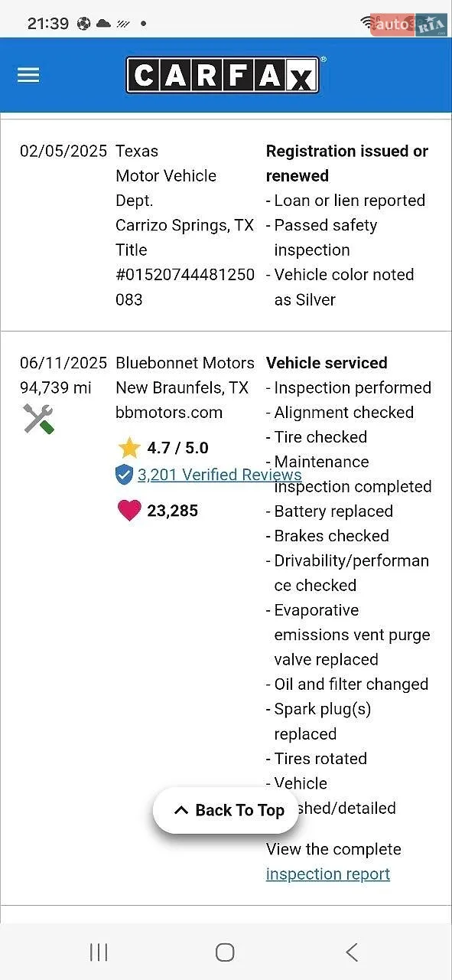Tap the CARFAX logo
Viewport: 452px width, 980px height.
(223, 75)
